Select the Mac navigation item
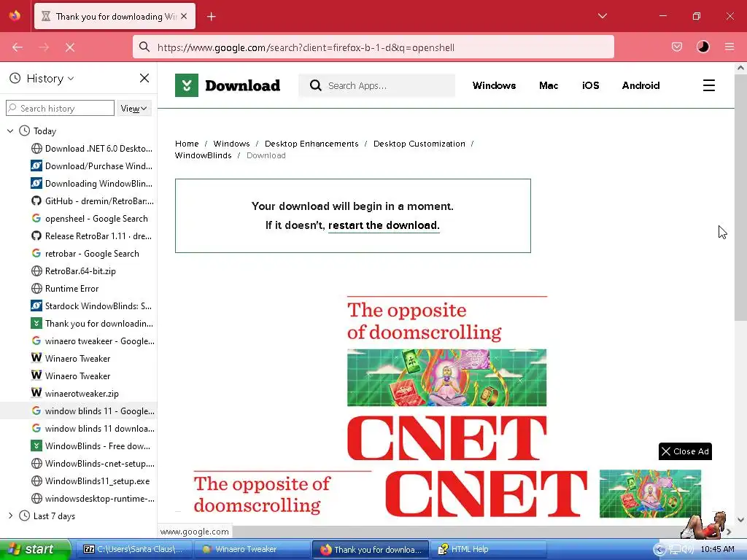Image resolution: width=747 pixels, height=560 pixels. [x=549, y=86]
